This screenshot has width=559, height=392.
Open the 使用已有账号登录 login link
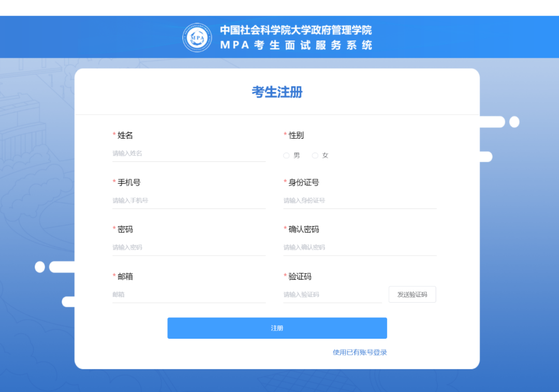360,352
